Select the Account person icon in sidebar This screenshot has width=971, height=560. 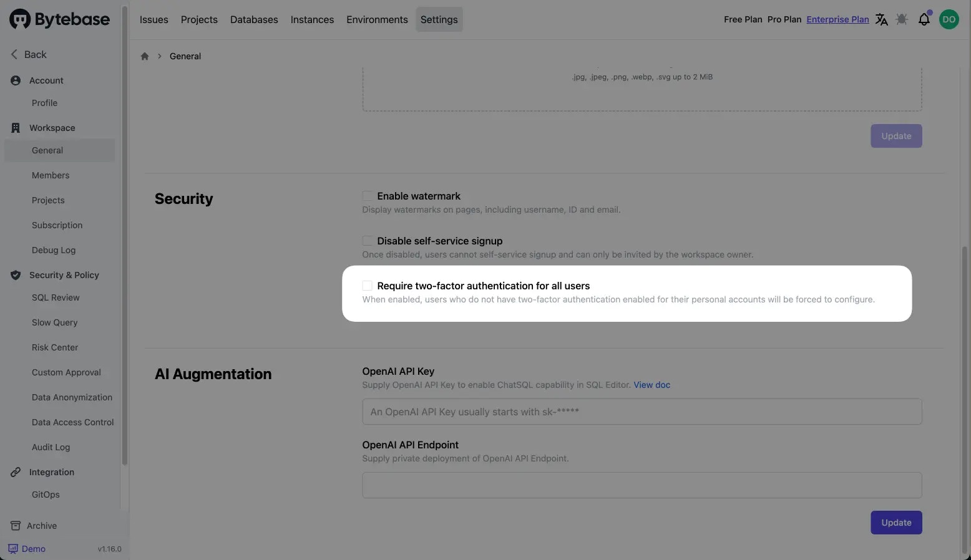(x=16, y=80)
